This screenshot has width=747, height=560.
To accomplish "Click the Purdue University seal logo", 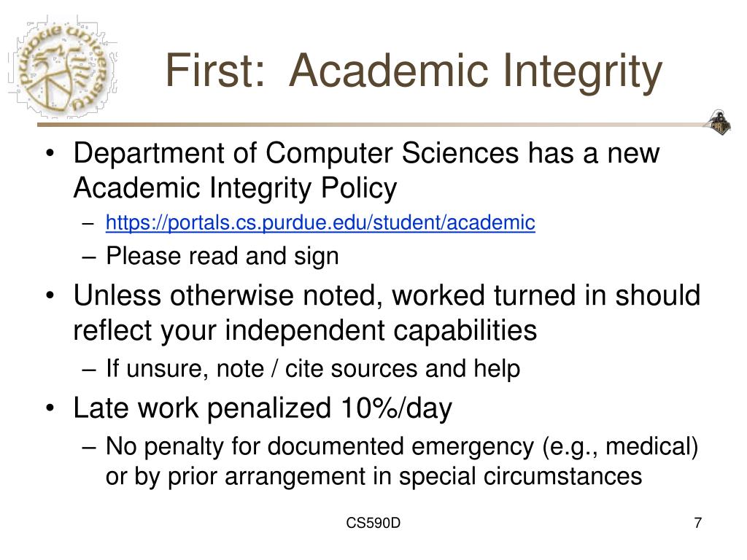I will pyautogui.click(x=63, y=68).
